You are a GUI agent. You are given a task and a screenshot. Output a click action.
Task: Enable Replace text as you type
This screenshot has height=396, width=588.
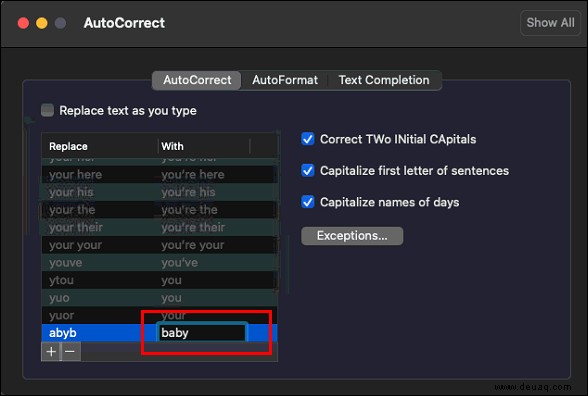(48, 111)
